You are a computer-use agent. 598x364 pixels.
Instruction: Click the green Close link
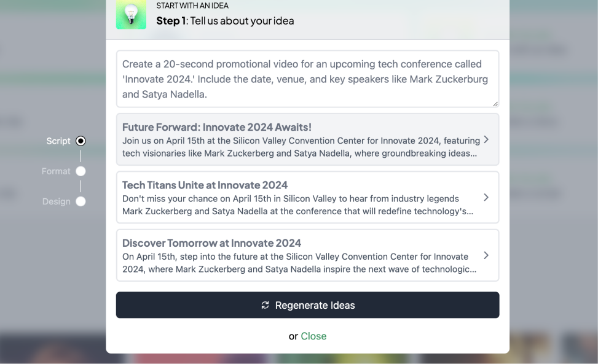coord(313,336)
